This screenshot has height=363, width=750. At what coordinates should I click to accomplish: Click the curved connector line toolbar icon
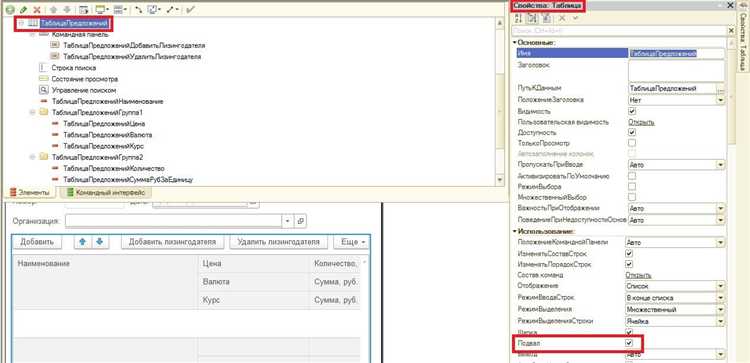pyautogui.click(x=139, y=10)
